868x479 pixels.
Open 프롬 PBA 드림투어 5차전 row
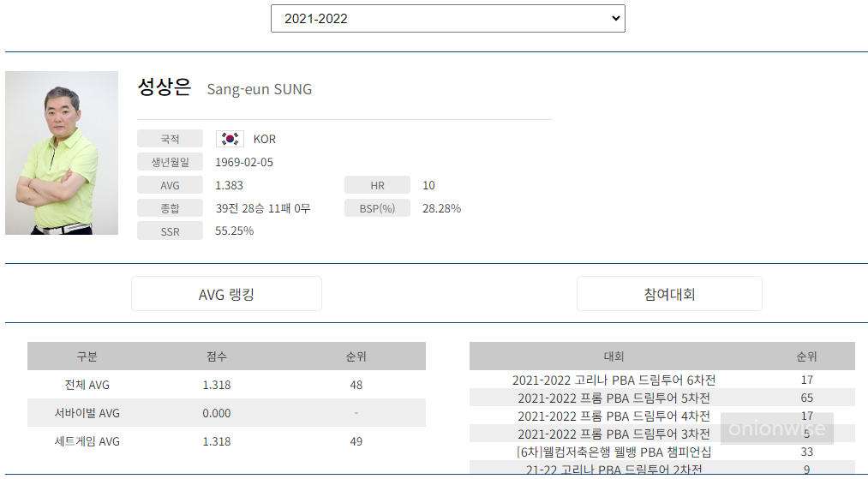click(662, 398)
